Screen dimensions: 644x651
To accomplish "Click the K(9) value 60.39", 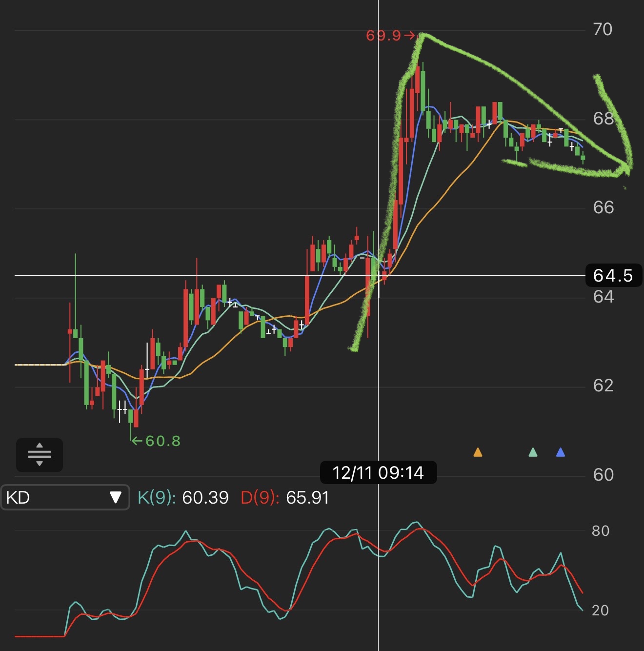I will [205, 498].
